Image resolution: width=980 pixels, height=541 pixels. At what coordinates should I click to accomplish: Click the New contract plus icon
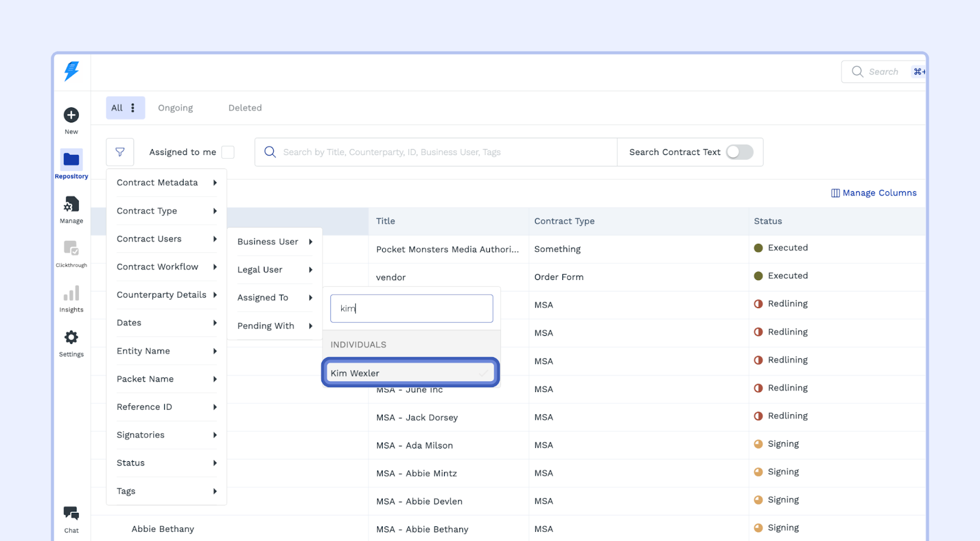pyautogui.click(x=71, y=115)
